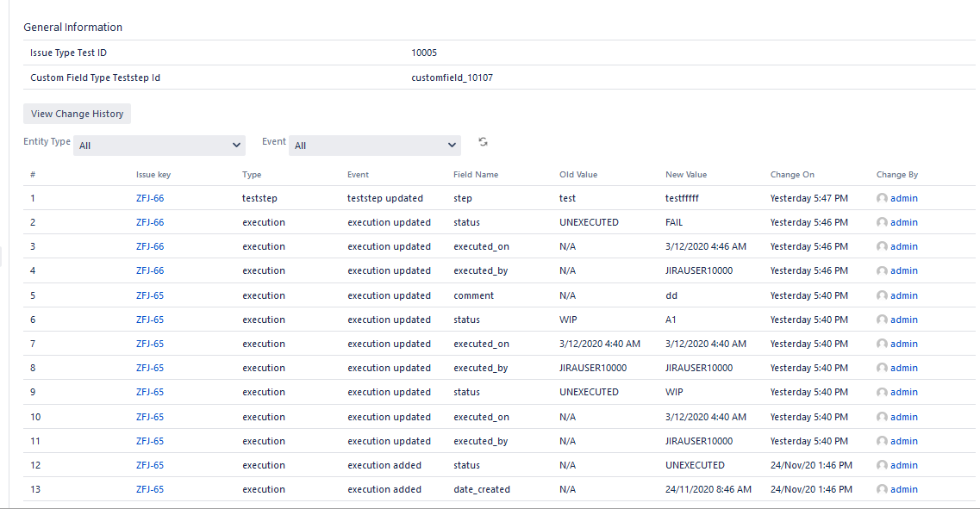Open ZFJ-66 link for status FAIL row
The image size is (980, 509).
[150, 222]
